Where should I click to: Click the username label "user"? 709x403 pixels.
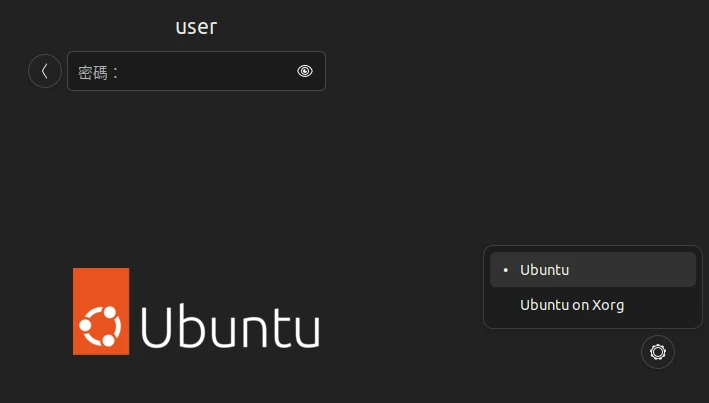click(196, 27)
